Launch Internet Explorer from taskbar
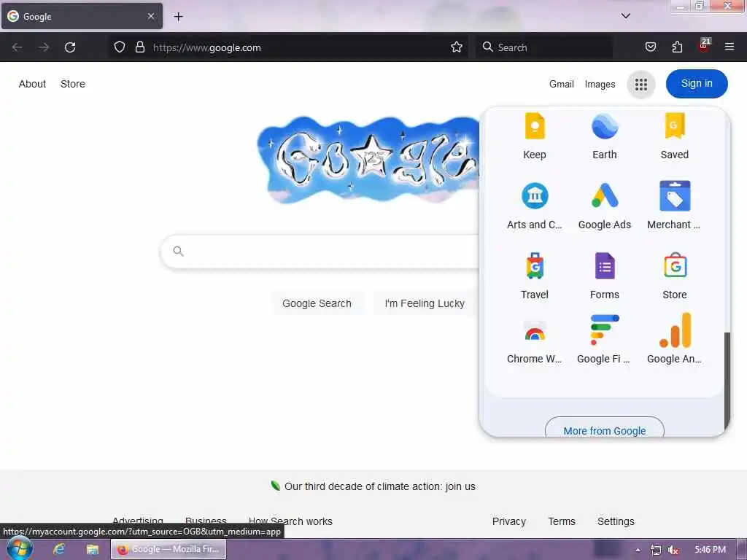Screen dimensions: 747x560 (x=58, y=550)
